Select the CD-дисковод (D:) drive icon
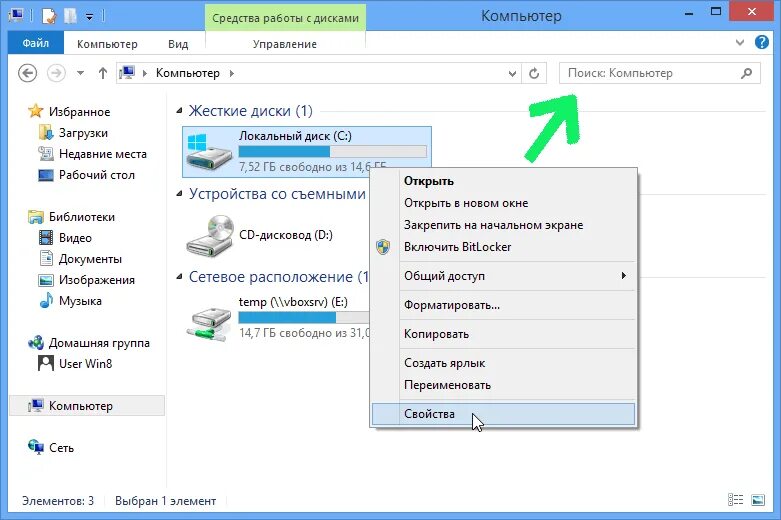Image resolution: width=781 pixels, height=520 pixels. tap(210, 236)
